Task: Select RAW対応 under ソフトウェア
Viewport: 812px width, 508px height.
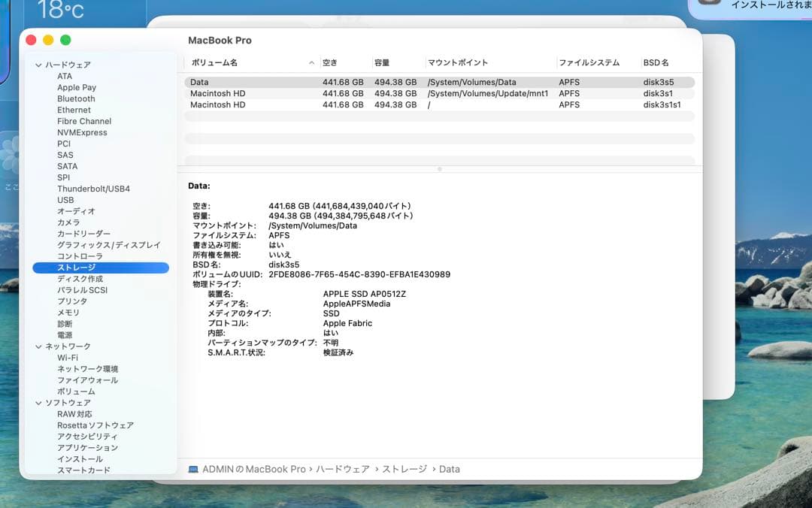Action: [74, 414]
